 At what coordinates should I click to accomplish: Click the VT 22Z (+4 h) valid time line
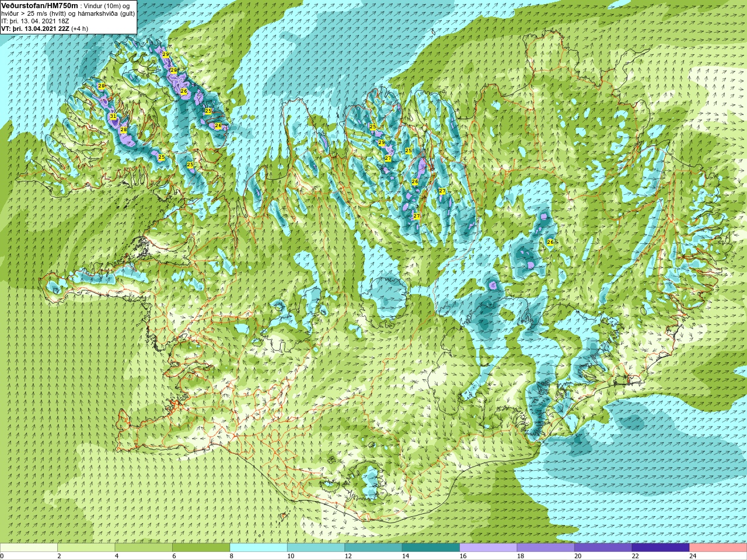coord(45,29)
